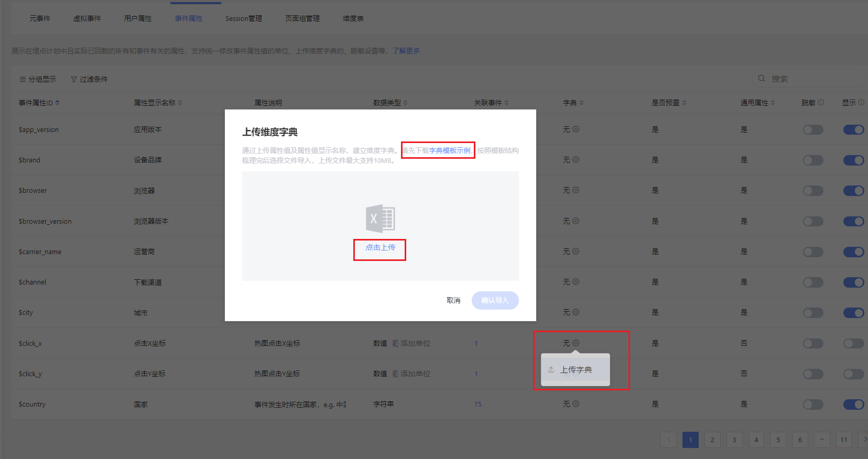Go to previous page arrow
The width and height of the screenshot is (868, 459).
pos(668,440)
